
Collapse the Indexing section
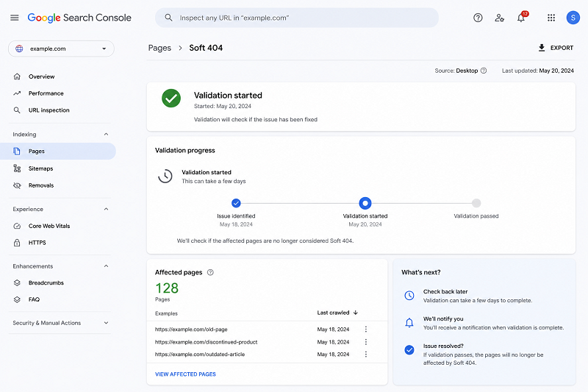click(106, 135)
